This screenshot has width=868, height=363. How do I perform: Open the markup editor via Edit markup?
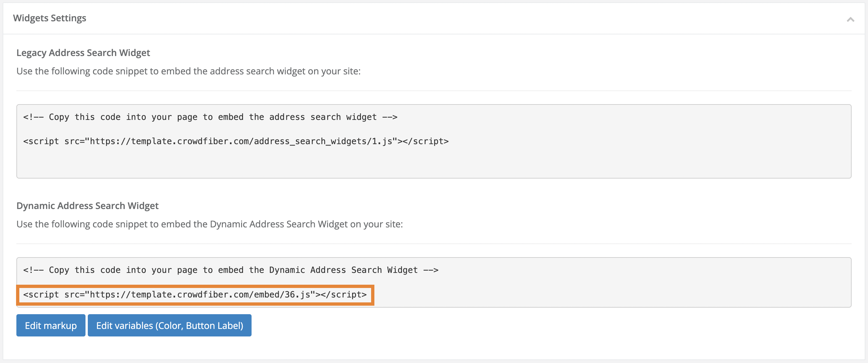pyautogui.click(x=50, y=325)
